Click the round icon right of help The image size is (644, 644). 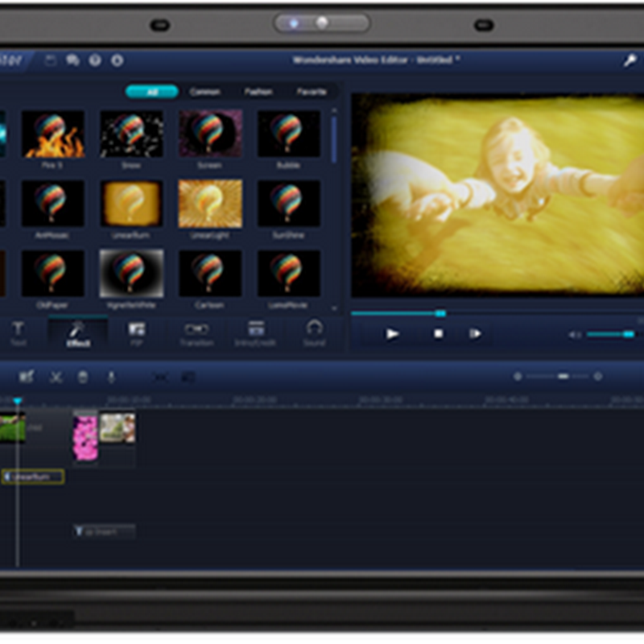117,60
